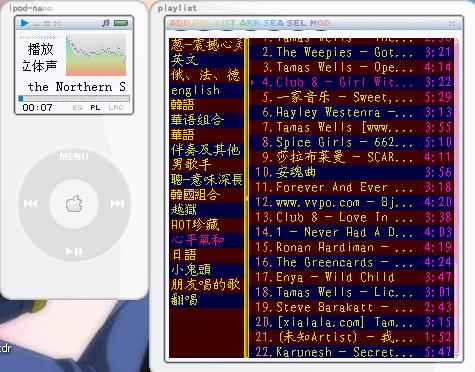Select track 3 Tamas Wells - Ope...

click(x=352, y=67)
